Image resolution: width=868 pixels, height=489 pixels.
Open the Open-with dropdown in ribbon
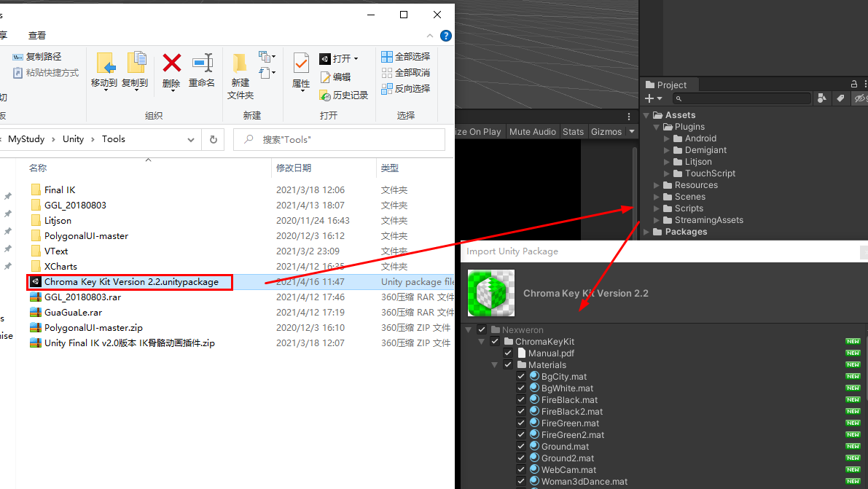pyautogui.click(x=356, y=59)
